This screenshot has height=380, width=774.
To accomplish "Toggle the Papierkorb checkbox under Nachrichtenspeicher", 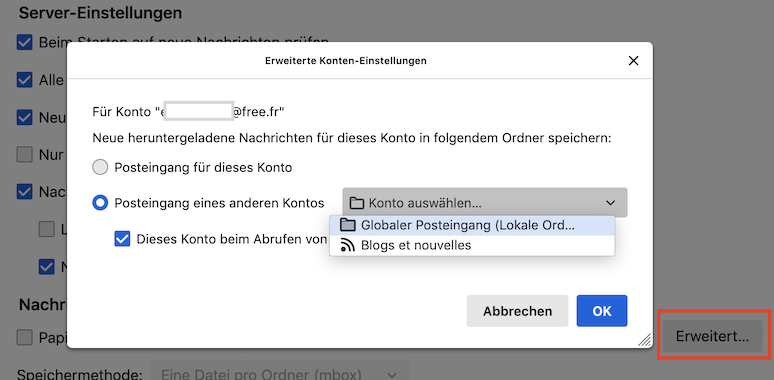I will [x=24, y=338].
